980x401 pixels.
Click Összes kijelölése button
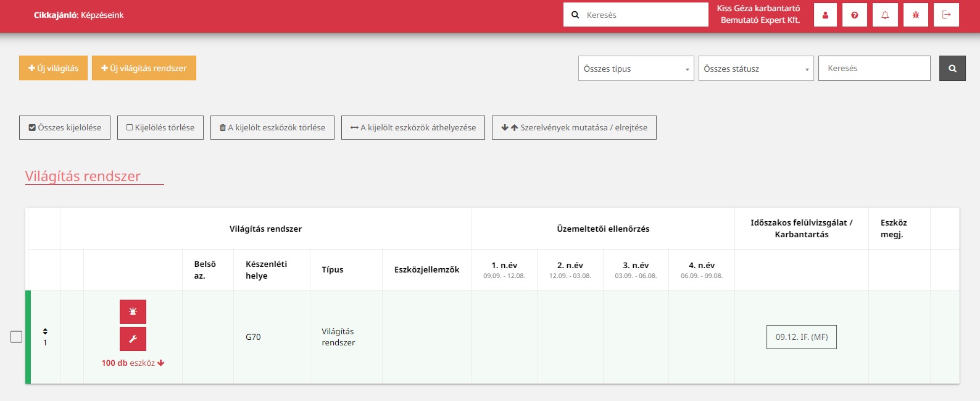(x=65, y=127)
